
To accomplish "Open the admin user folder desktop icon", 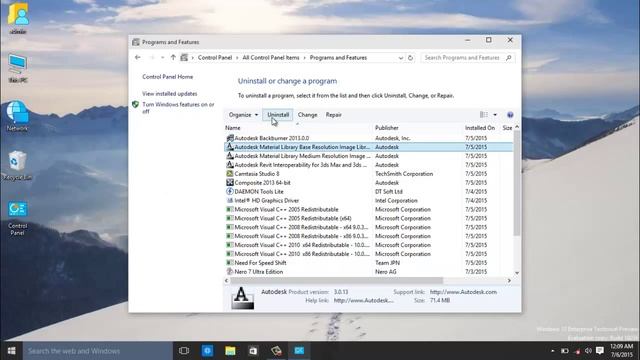I will [x=18, y=18].
